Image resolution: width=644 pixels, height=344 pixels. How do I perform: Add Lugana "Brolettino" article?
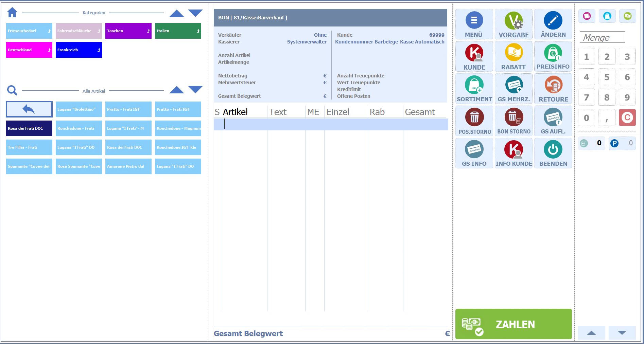point(79,109)
